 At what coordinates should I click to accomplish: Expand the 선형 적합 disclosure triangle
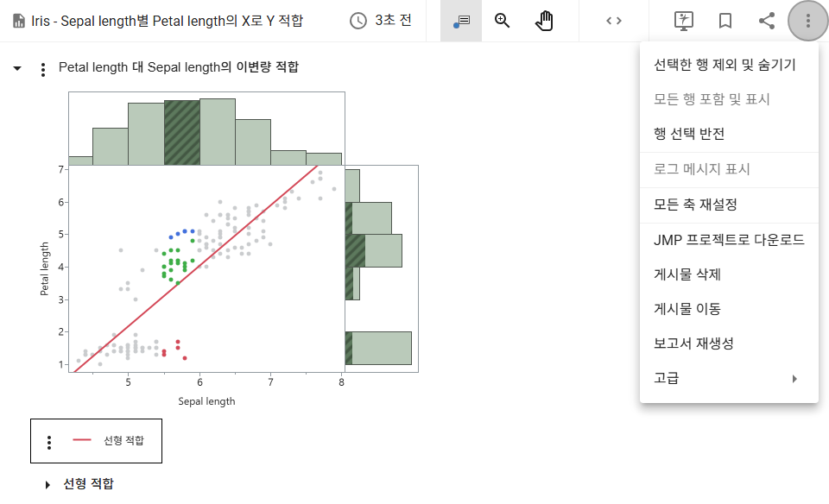[x=47, y=484]
